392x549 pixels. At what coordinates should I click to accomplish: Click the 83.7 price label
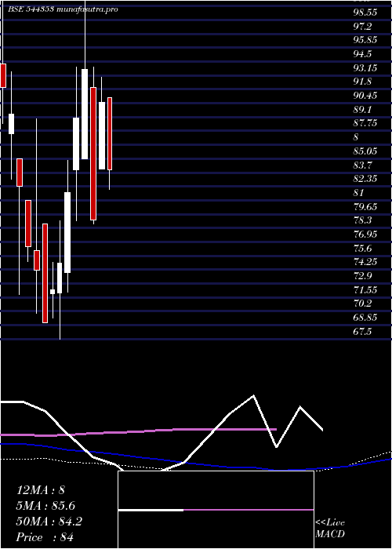point(362,165)
